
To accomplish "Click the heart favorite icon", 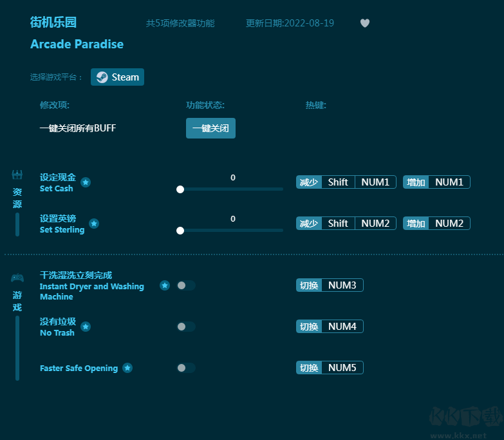I will pos(364,23).
